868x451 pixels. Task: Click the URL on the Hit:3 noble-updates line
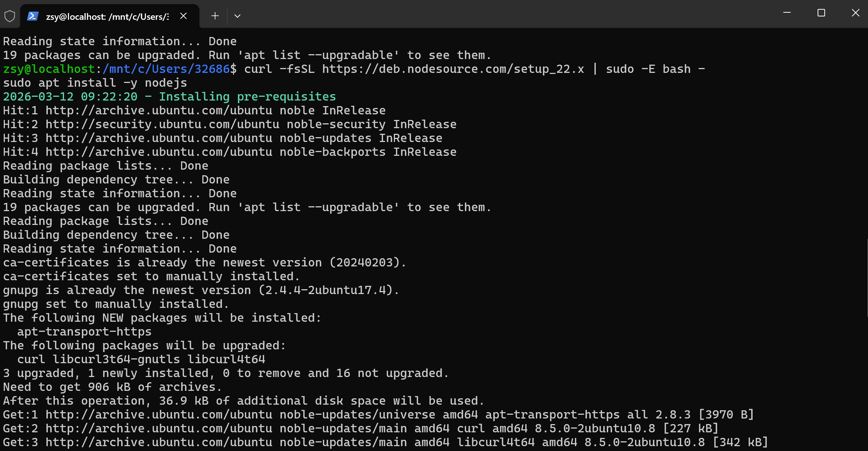coord(159,138)
